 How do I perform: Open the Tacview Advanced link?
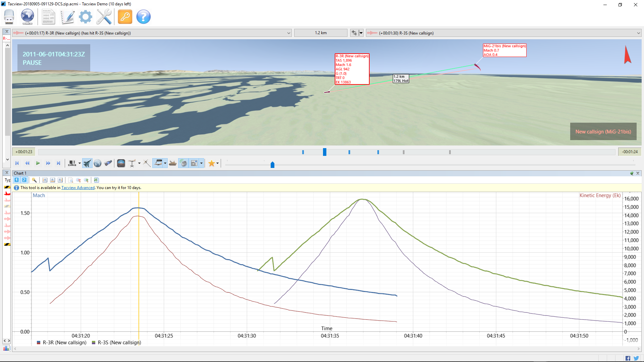[78, 188]
